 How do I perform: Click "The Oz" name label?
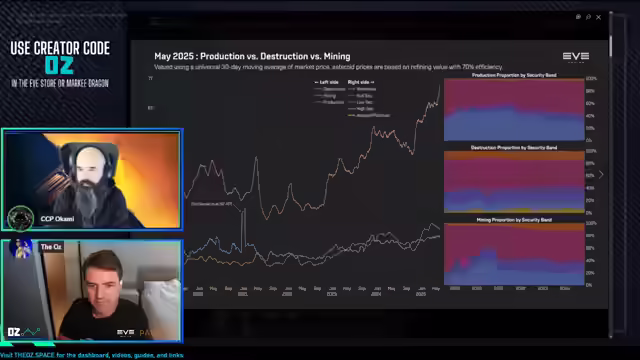click(x=51, y=247)
